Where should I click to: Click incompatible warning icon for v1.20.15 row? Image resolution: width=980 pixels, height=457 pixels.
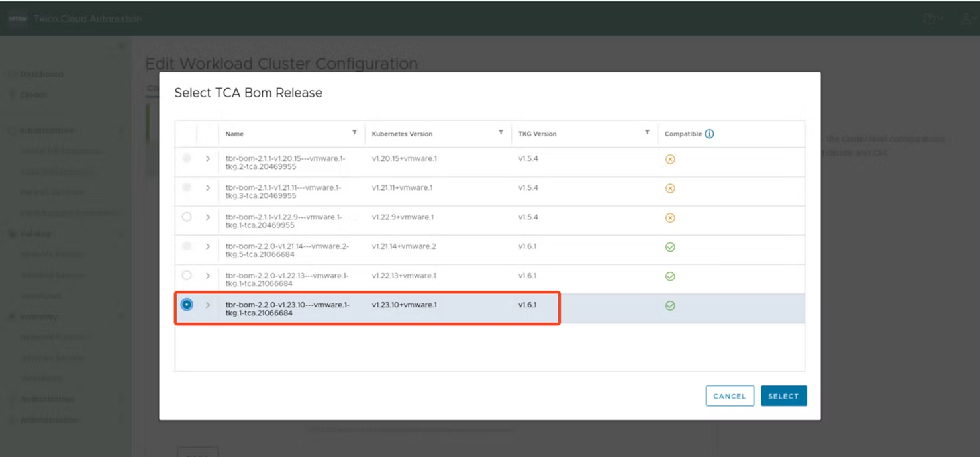click(670, 159)
